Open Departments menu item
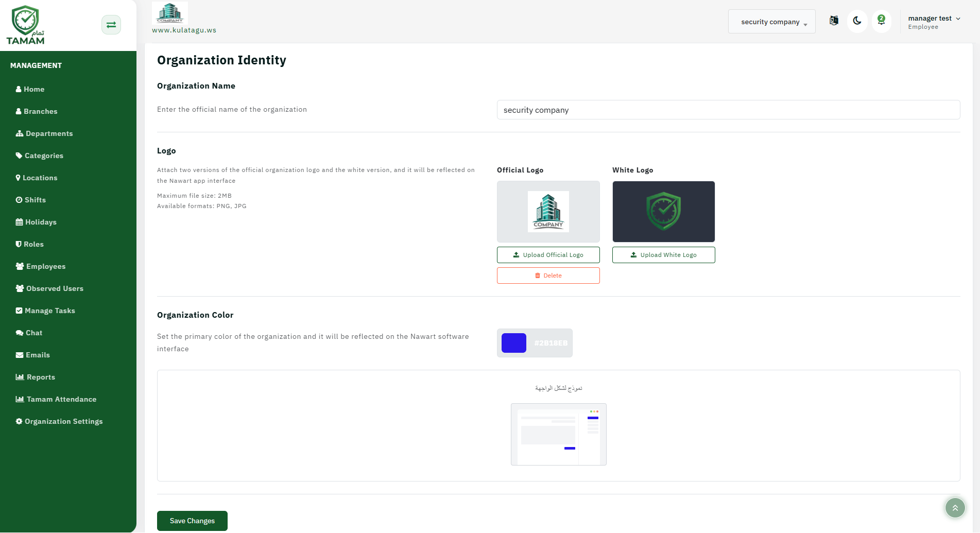The width and height of the screenshot is (980, 533). pos(44,133)
